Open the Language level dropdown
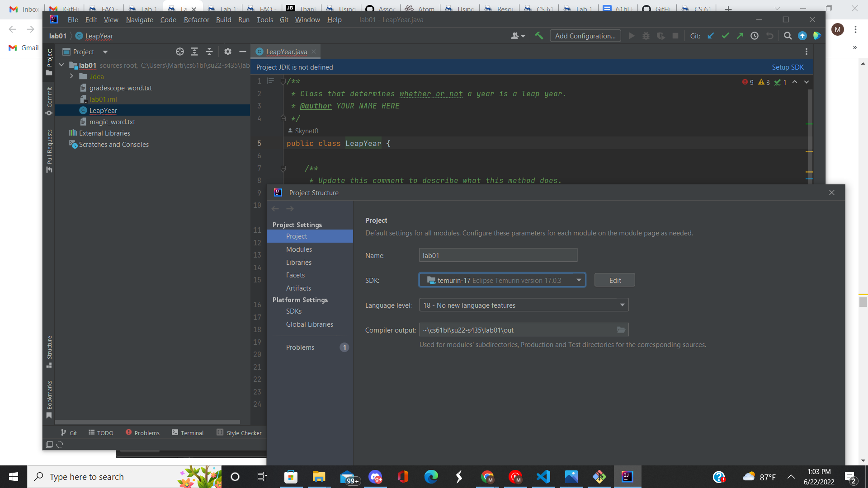 tap(622, 305)
